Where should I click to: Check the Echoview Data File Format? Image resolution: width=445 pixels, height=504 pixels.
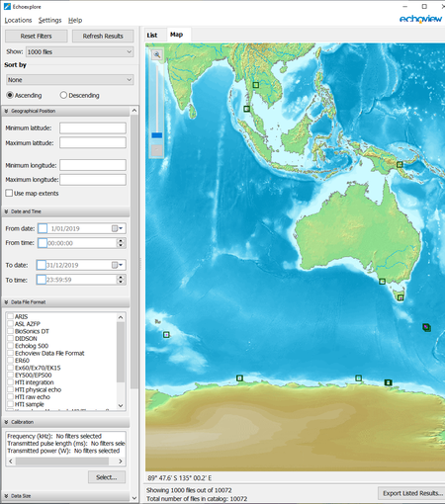coord(10,353)
